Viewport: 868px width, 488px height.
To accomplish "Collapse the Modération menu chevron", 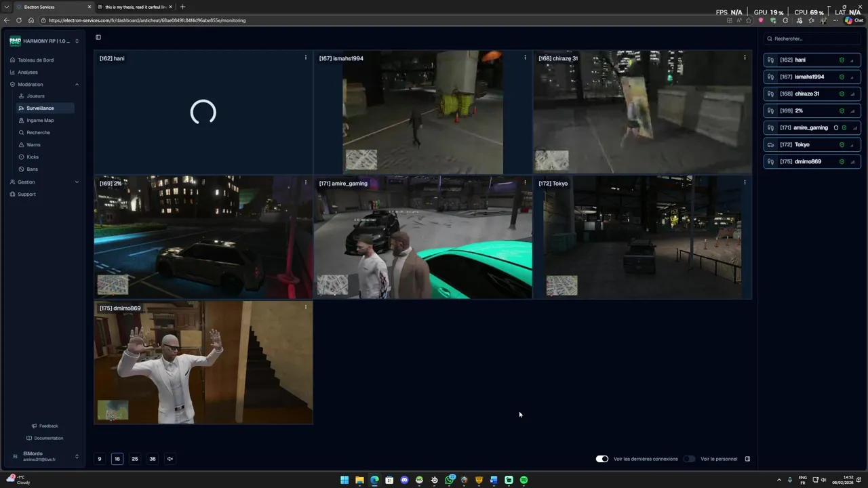I will pos(77,84).
